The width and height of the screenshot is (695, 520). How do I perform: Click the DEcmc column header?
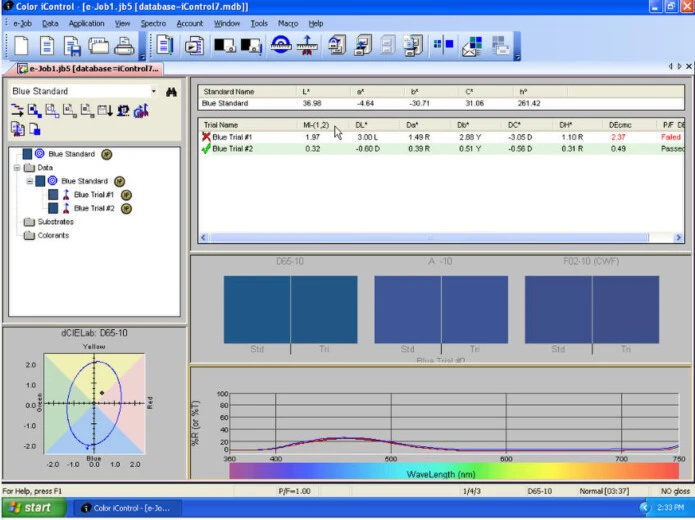[620, 124]
